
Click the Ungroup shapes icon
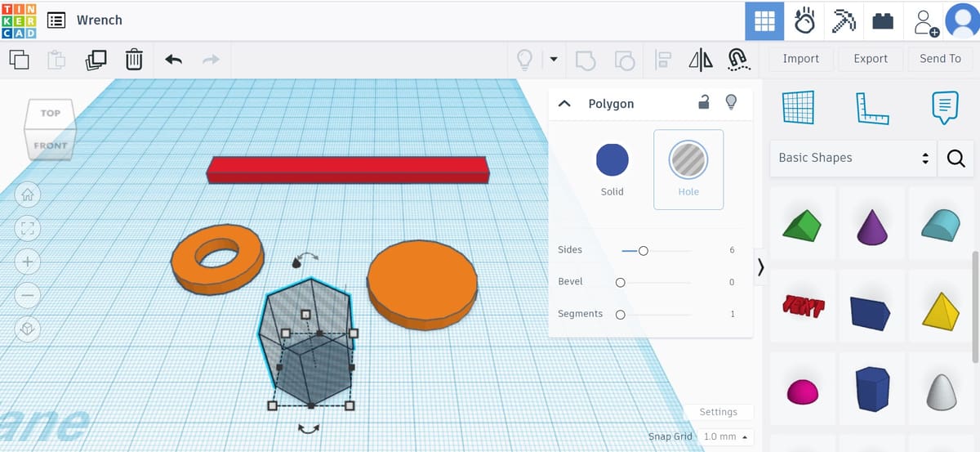point(625,60)
